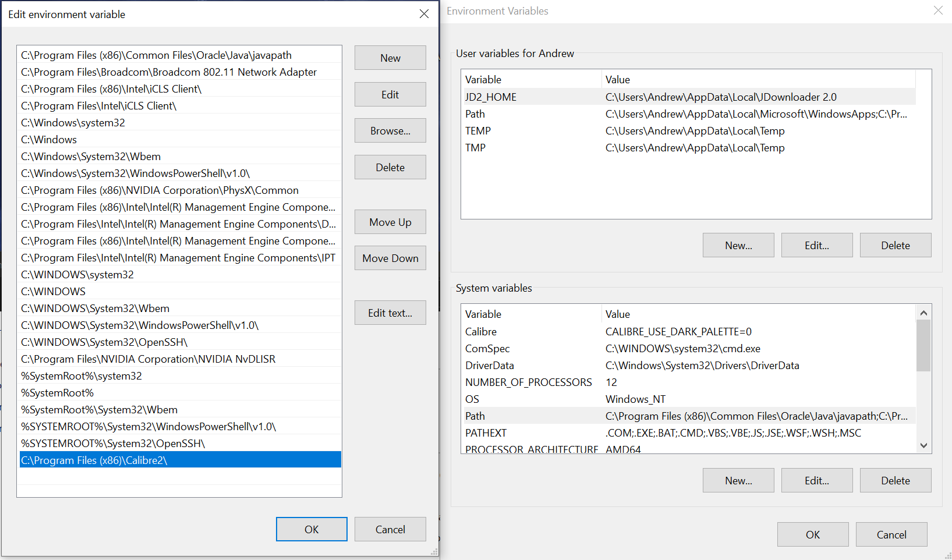
Task: Select Path row in User variables
Action: tap(689, 114)
